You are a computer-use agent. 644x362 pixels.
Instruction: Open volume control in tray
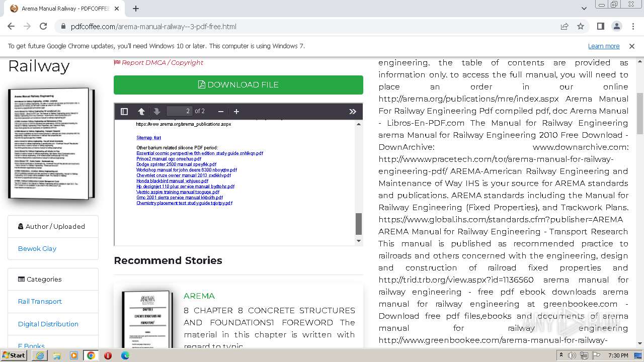click(x=572, y=355)
